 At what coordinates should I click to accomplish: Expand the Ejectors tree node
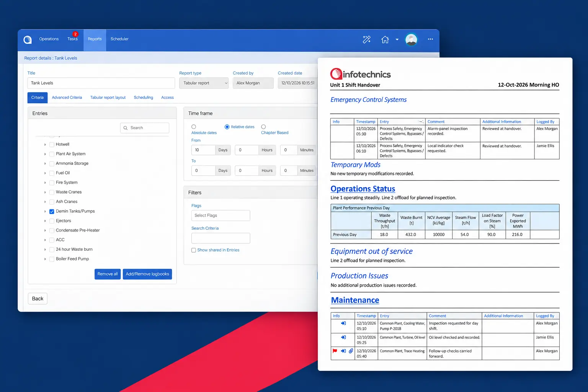[x=45, y=221]
